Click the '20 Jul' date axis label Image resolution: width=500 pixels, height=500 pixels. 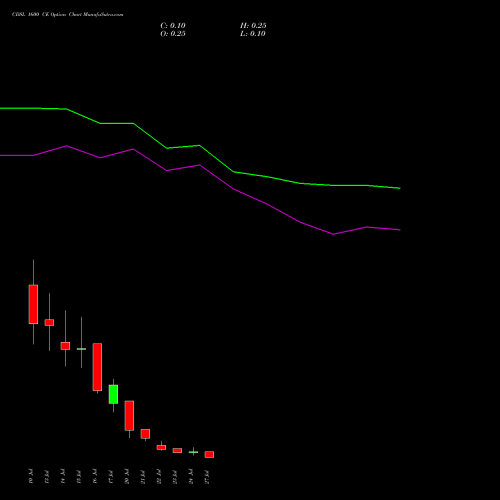[x=127, y=476]
